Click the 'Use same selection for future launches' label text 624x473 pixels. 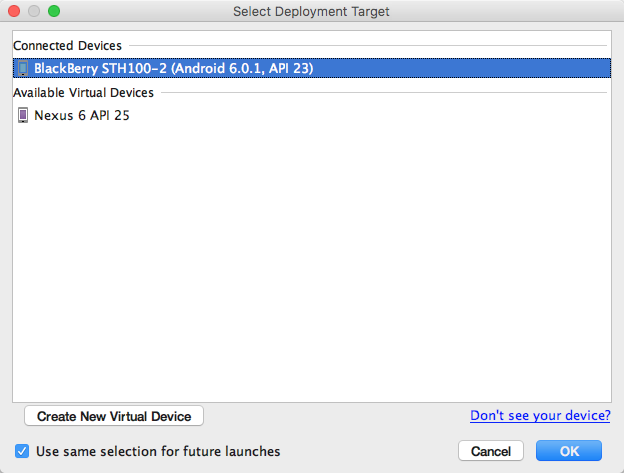point(158,452)
